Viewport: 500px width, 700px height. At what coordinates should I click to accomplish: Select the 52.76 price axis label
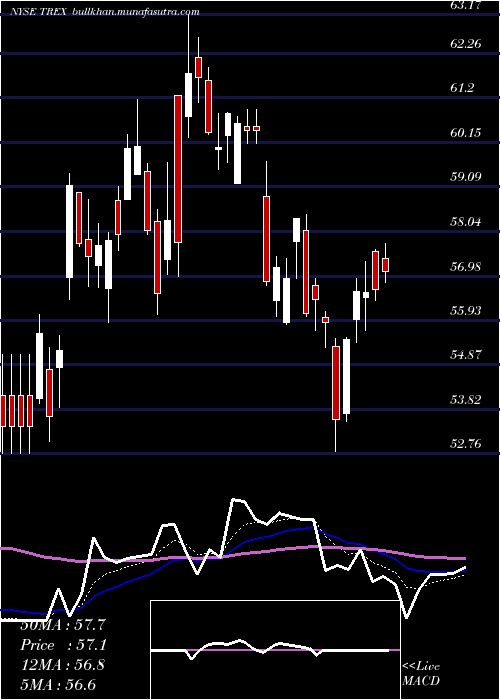[x=466, y=444]
